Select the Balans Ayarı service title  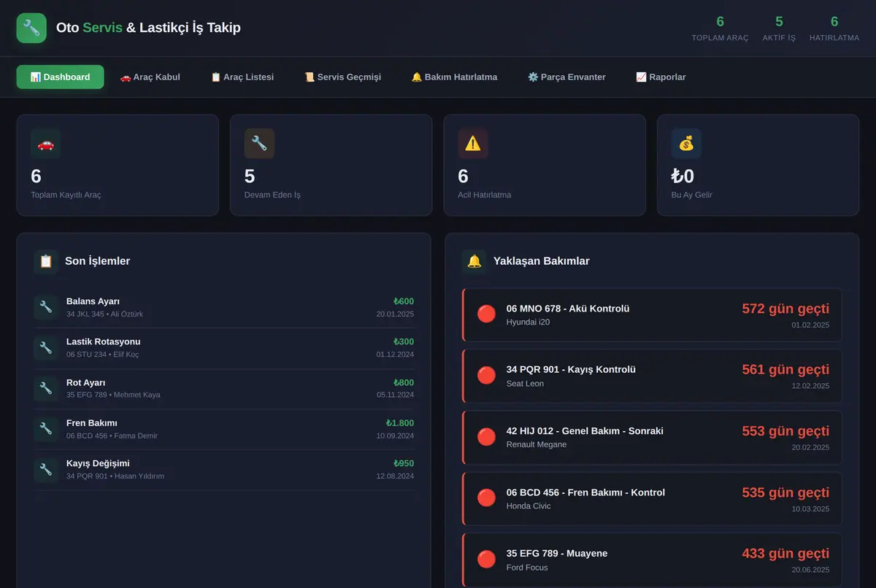pos(93,301)
